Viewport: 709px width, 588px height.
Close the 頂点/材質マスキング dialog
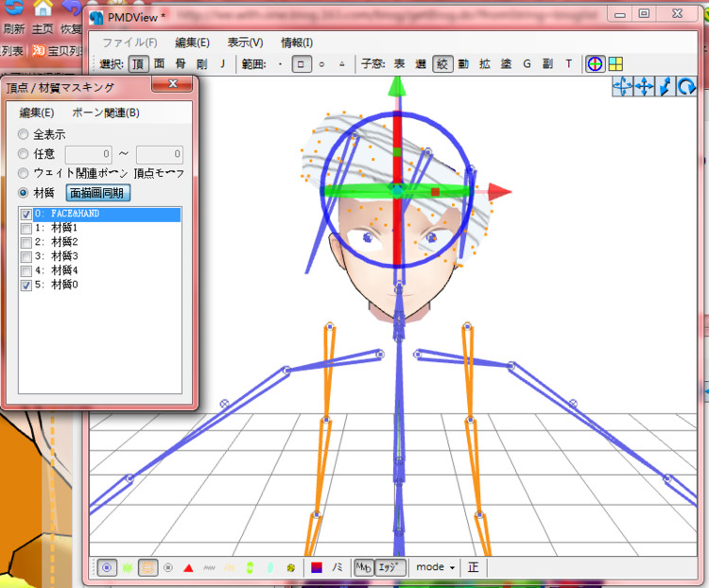172,84
